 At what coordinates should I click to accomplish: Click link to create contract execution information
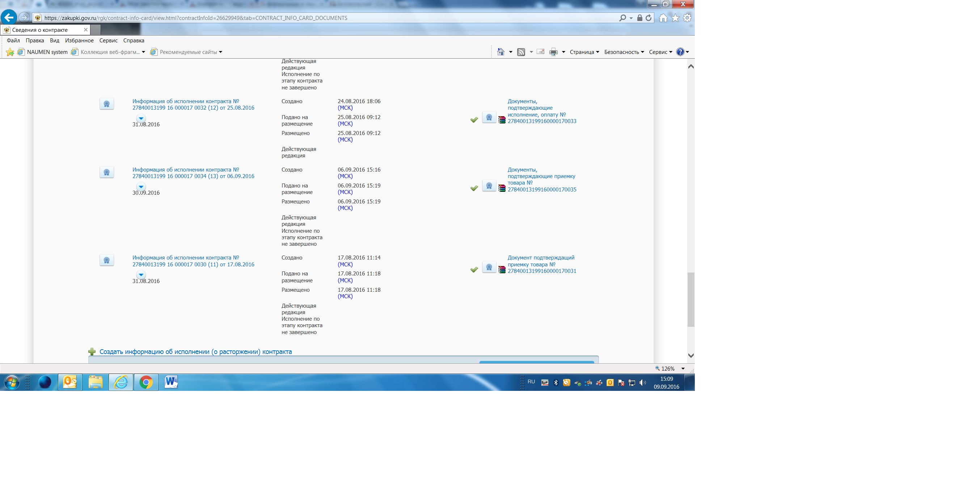pyautogui.click(x=195, y=352)
